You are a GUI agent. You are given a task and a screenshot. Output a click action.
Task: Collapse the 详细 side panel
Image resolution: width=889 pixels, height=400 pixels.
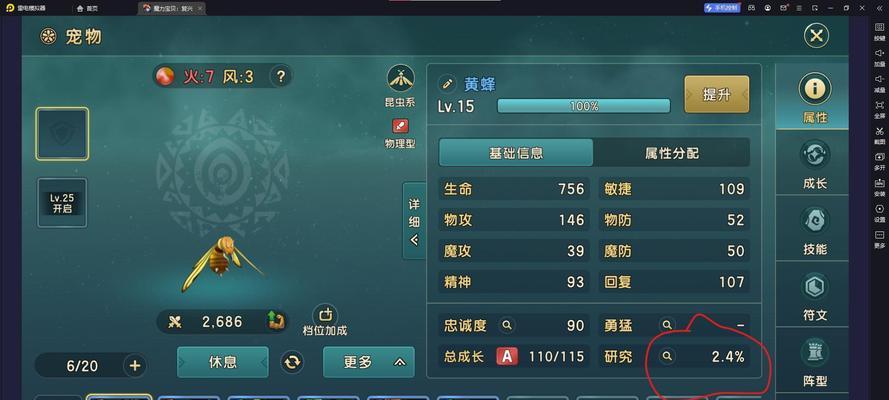pos(414,220)
